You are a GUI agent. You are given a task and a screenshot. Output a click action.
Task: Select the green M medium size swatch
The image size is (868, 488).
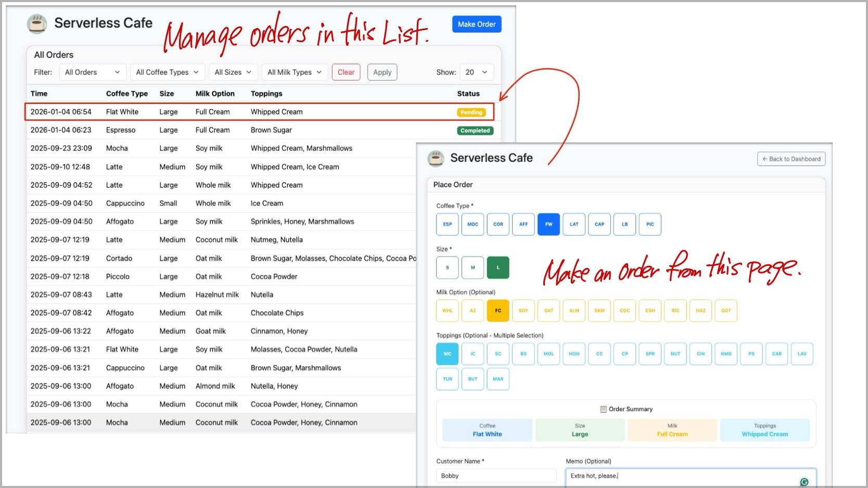point(473,267)
